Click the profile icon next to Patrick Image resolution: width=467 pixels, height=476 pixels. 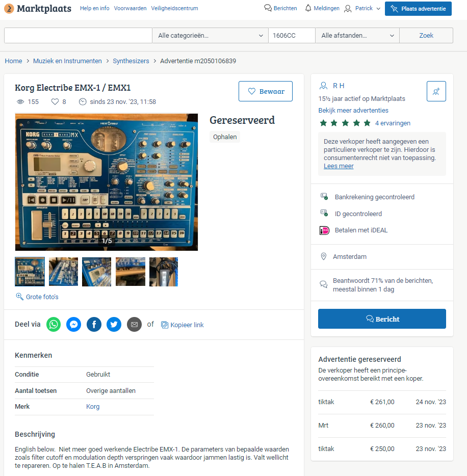(348, 9)
